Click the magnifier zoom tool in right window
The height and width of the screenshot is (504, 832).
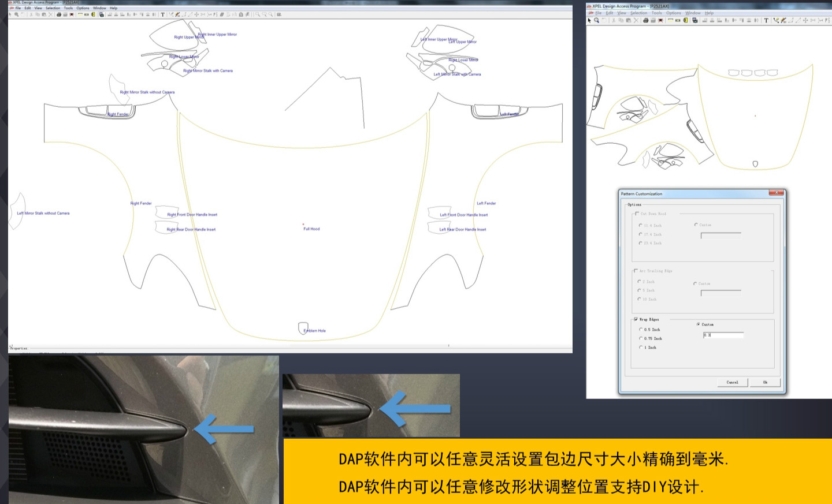point(597,20)
